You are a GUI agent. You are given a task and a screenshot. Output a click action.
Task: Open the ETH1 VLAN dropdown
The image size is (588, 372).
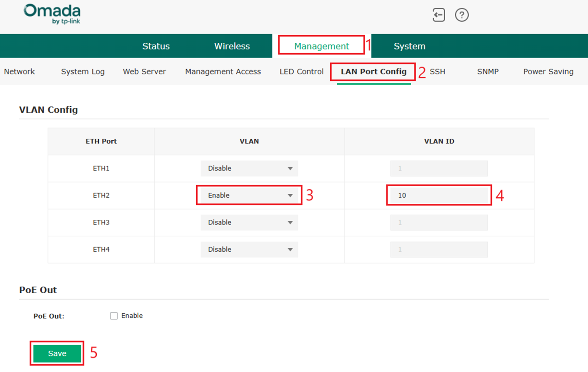[x=249, y=168]
